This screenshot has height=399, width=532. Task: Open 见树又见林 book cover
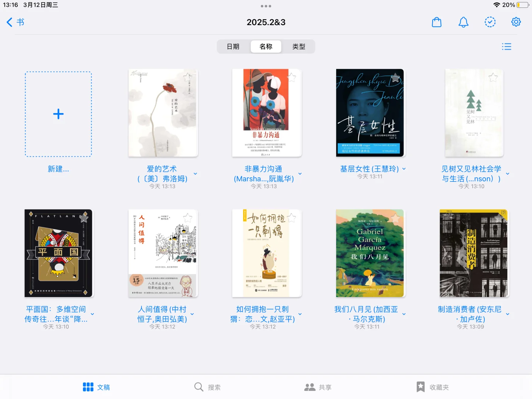(474, 113)
